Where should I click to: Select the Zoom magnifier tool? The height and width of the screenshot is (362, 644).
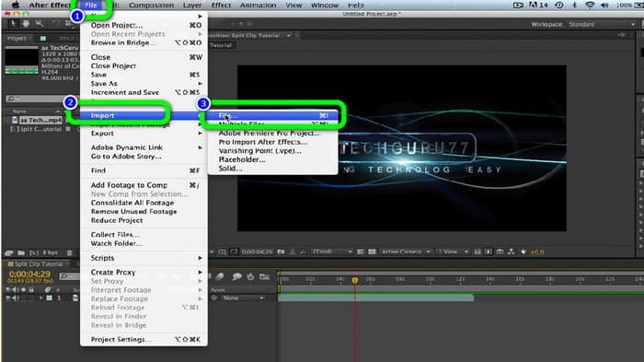(x=39, y=24)
